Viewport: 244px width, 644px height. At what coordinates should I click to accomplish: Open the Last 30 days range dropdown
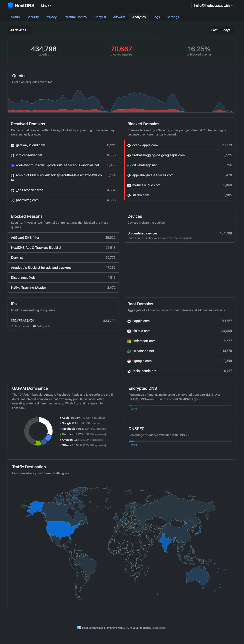pyautogui.click(x=222, y=30)
